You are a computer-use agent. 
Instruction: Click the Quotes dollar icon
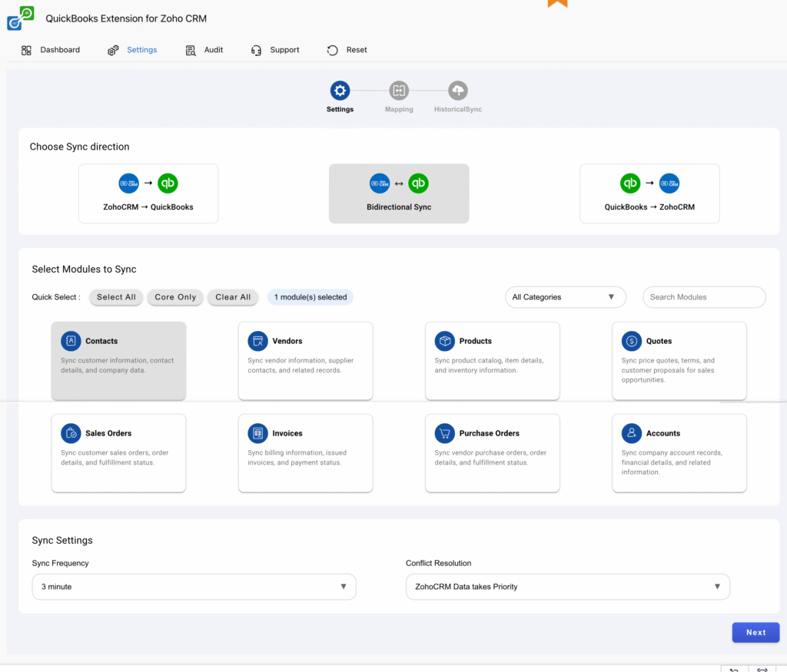pos(631,341)
